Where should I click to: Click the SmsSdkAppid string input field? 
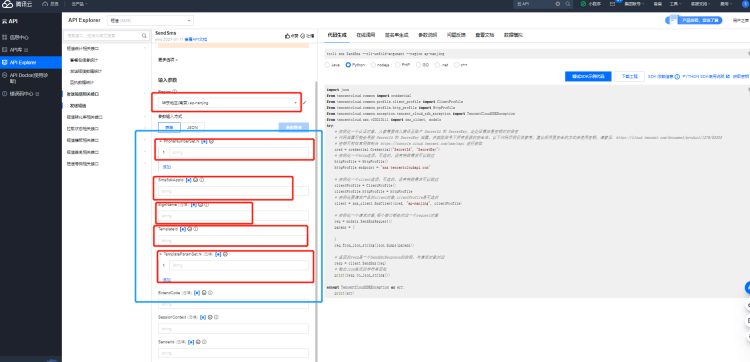click(233, 191)
